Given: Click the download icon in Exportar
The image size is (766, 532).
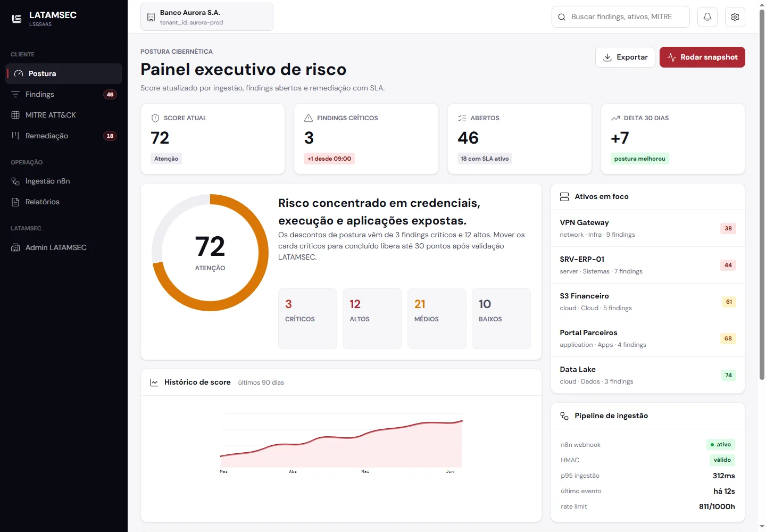Looking at the screenshot, I should [x=607, y=57].
